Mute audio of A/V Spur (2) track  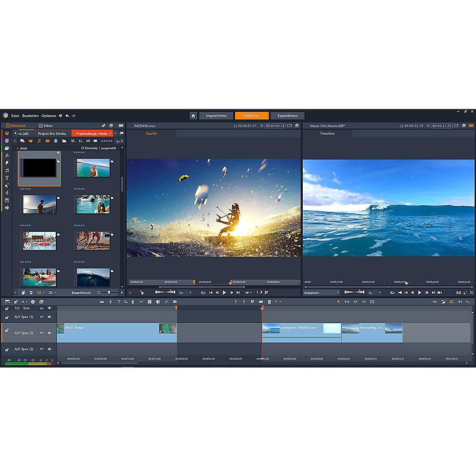49,333
